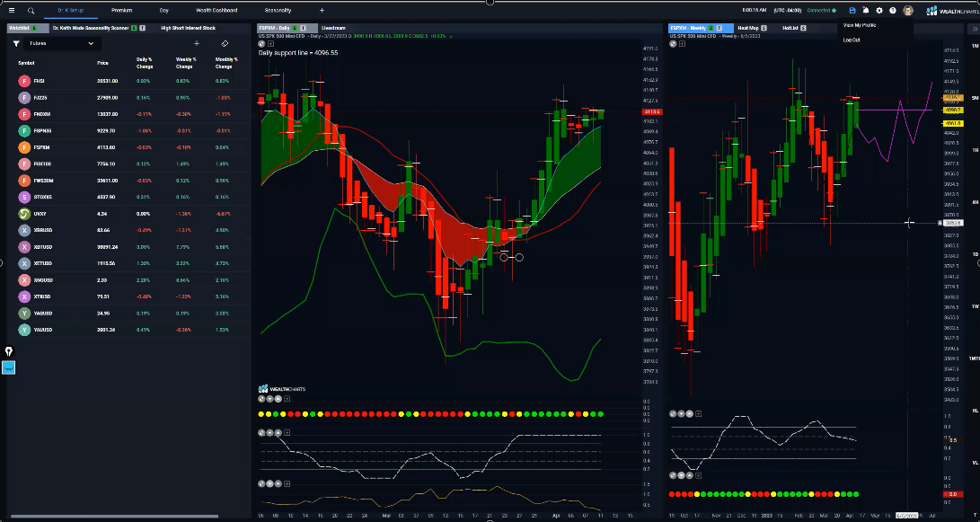Viewport: 980px width, 522px height.
Task: Select View My Profile menu entry
Action: [860, 26]
